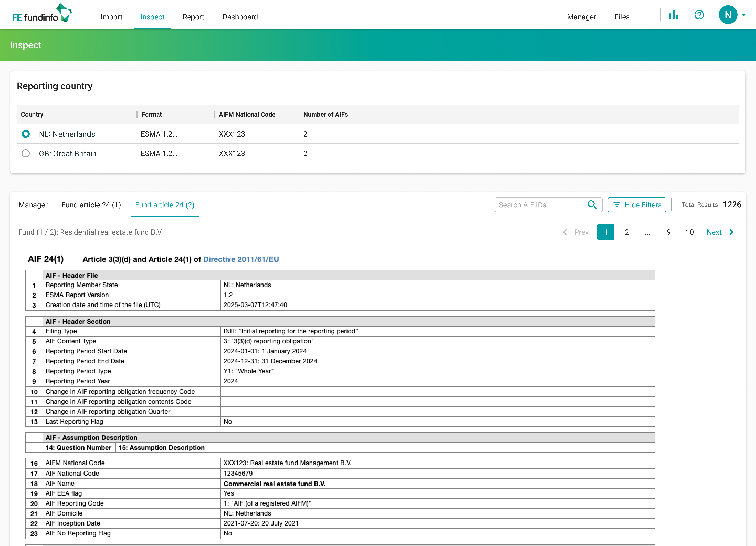Image resolution: width=756 pixels, height=546 pixels.
Task: Go to page 9
Action: 669,232
